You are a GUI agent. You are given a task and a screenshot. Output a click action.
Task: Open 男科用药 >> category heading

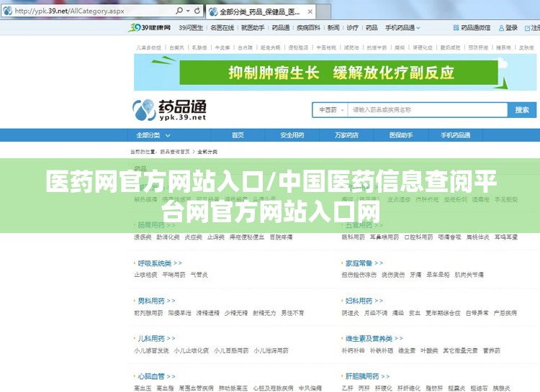156,301
